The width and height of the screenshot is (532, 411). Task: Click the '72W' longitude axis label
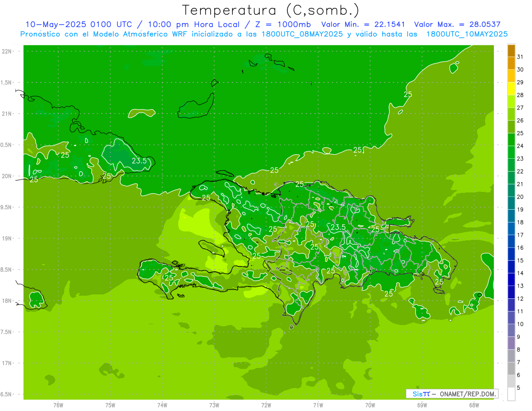tap(266, 405)
